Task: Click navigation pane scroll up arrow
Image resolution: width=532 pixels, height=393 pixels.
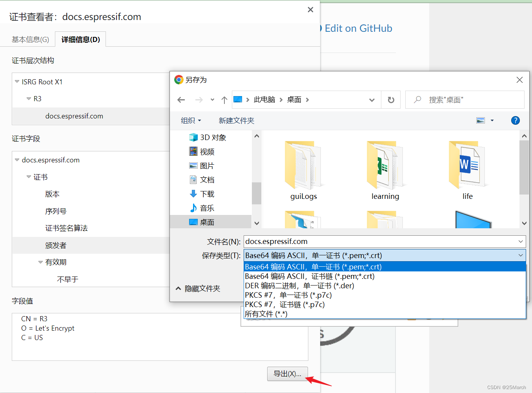Action: 257,136
